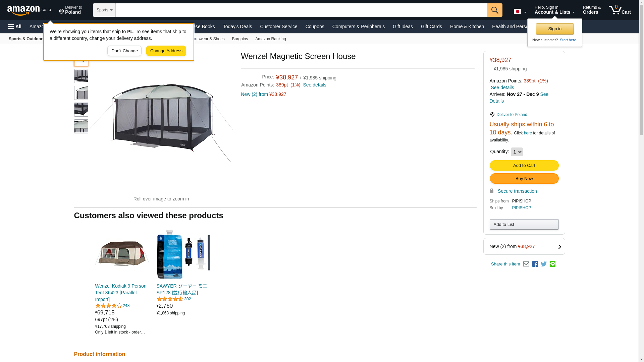This screenshot has width=644, height=362.
Task: Share this item on LINE
Action: 552,264
